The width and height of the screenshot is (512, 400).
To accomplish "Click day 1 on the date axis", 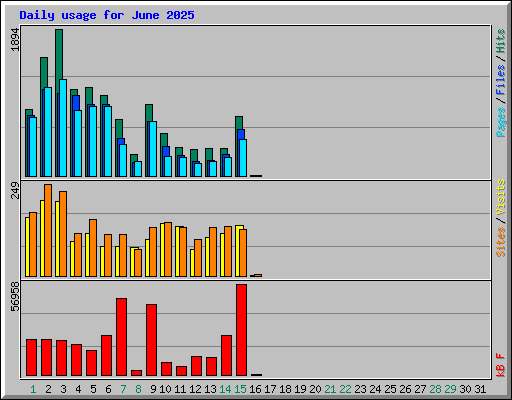I will [33, 389].
